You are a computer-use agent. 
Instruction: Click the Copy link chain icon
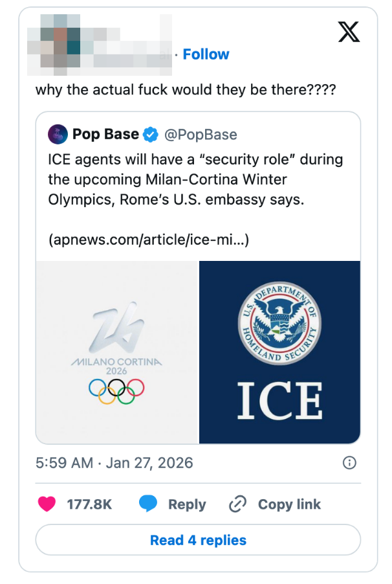[239, 504]
